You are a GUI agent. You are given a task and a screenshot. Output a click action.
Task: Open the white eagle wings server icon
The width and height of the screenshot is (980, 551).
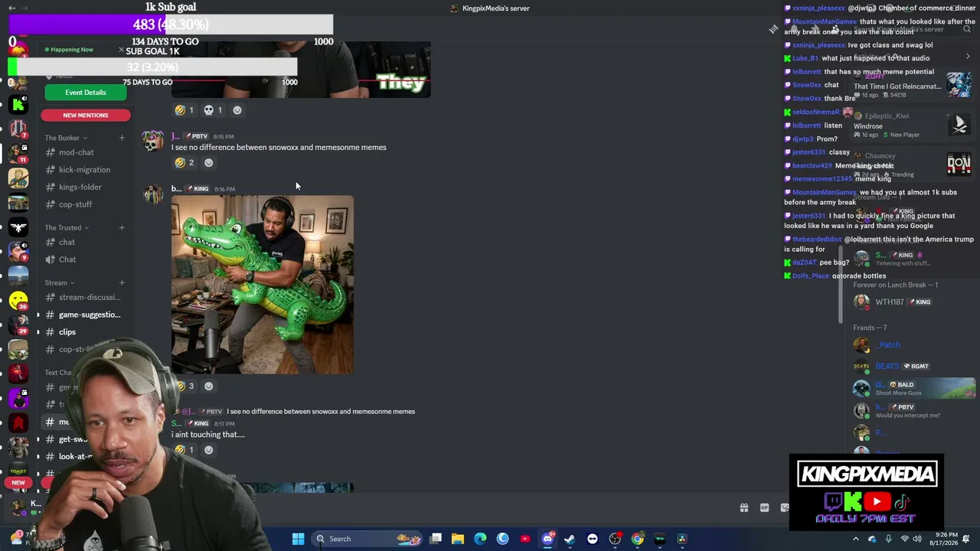18,227
